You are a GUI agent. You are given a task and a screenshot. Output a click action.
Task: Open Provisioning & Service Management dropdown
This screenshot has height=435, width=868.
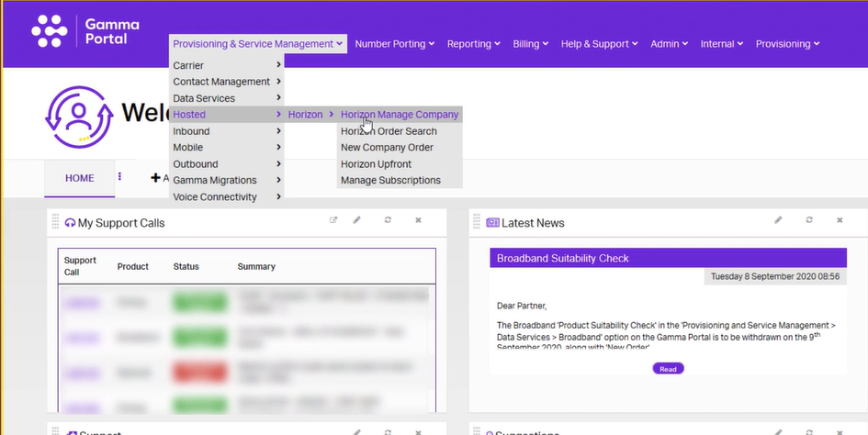click(258, 44)
